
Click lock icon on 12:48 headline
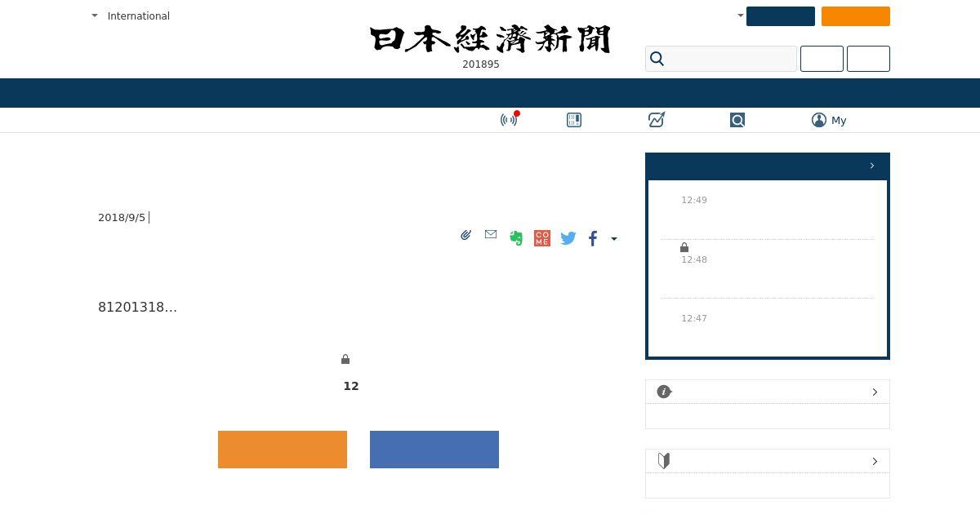[x=684, y=247]
